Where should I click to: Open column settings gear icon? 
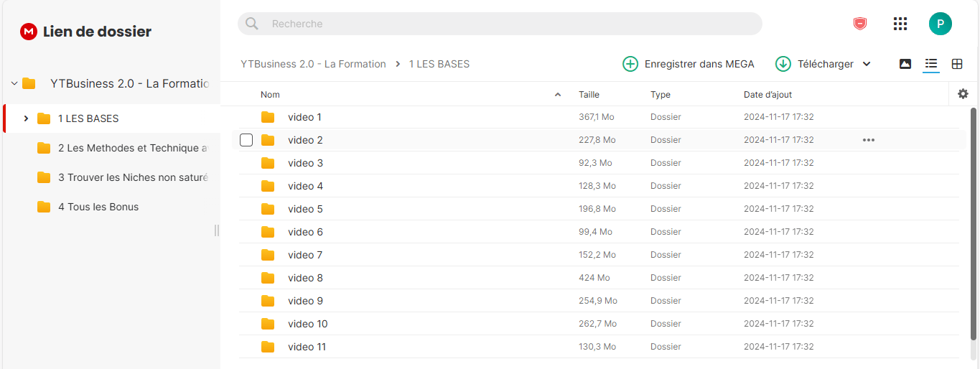[x=963, y=94]
